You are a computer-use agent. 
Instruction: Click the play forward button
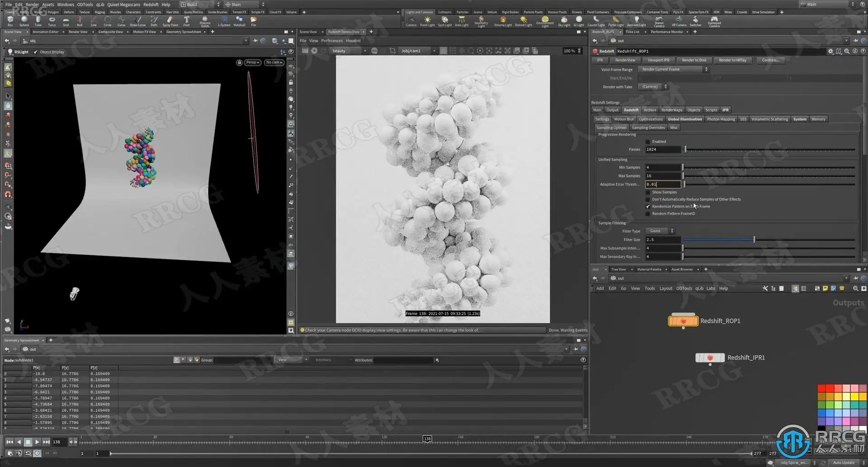[37, 442]
